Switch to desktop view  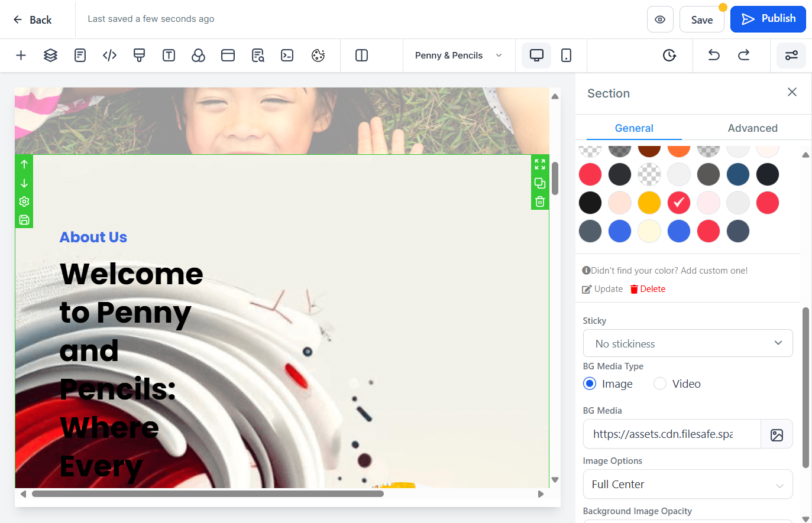point(536,56)
